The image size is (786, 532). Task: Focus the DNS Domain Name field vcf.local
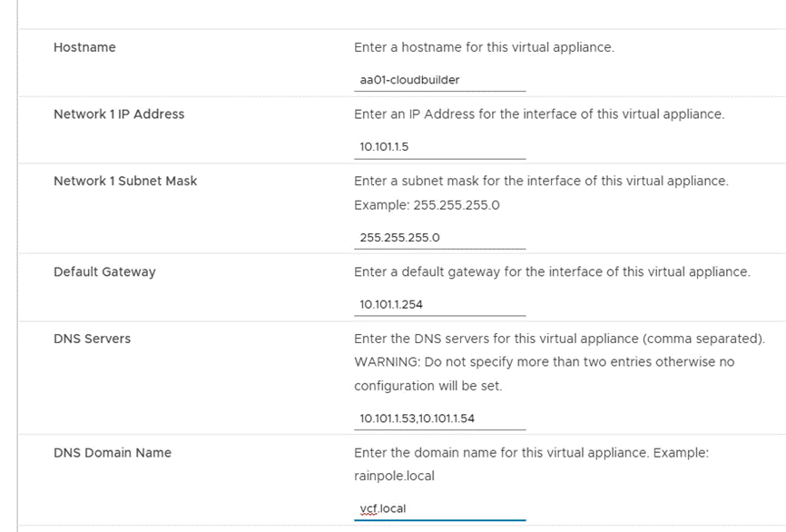439,508
